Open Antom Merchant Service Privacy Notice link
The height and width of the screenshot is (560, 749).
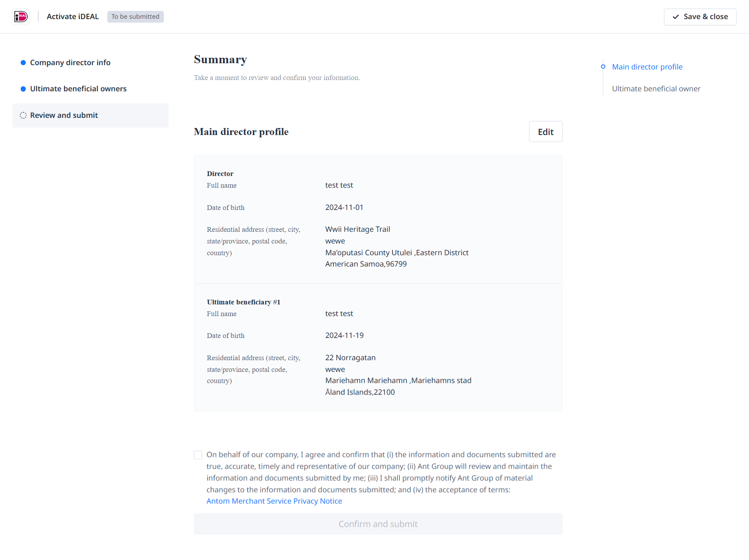tap(274, 501)
